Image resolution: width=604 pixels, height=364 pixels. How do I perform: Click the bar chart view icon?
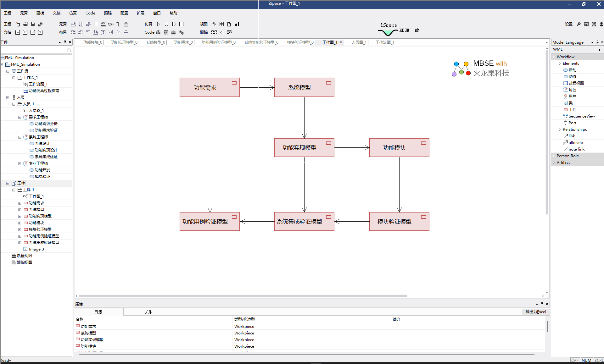pos(237,24)
